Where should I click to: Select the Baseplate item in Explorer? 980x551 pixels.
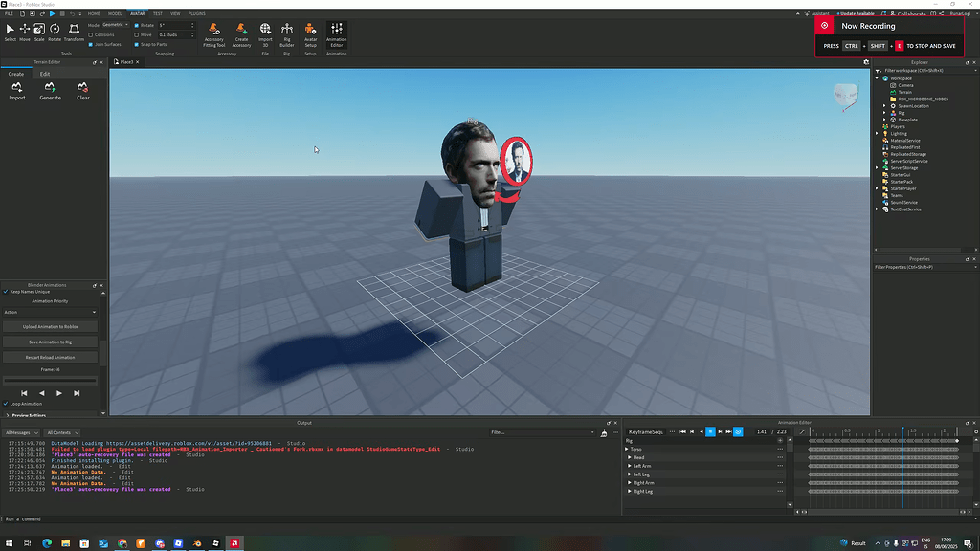coord(907,120)
